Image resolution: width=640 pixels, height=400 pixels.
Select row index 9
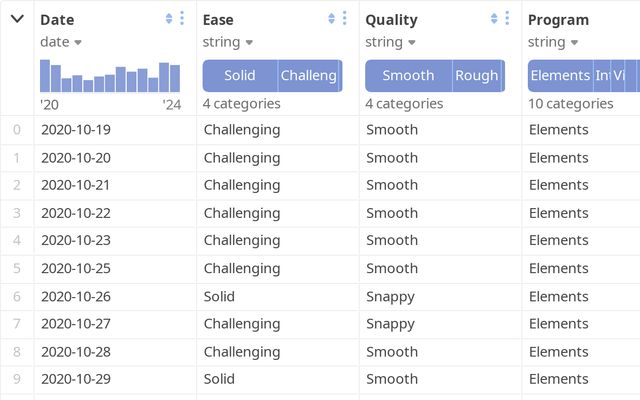[x=16, y=379]
